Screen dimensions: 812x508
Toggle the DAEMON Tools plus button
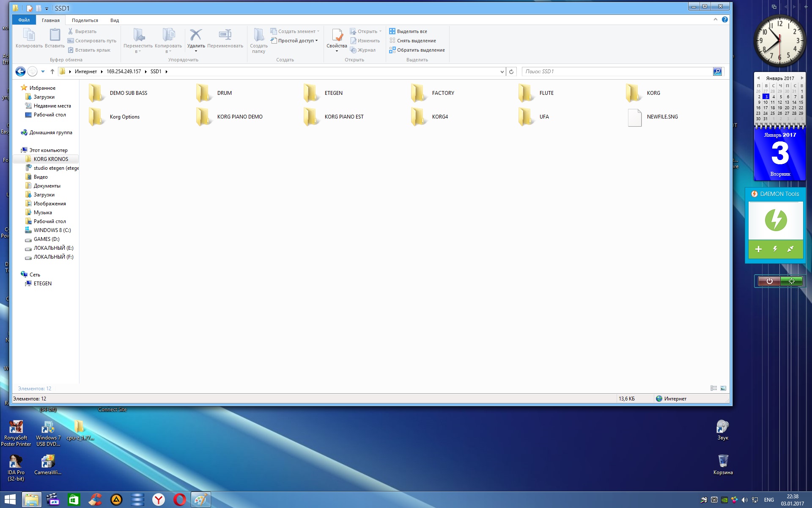[758, 249]
